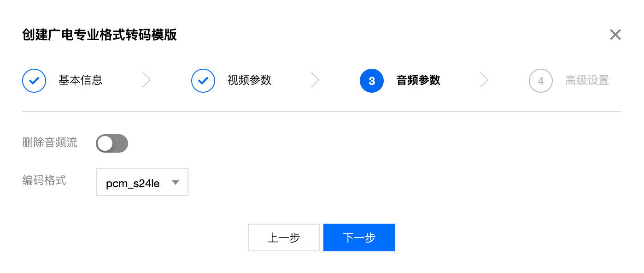644x273 pixels.
Task: Select the 音频参数 step label
Action: coord(418,80)
